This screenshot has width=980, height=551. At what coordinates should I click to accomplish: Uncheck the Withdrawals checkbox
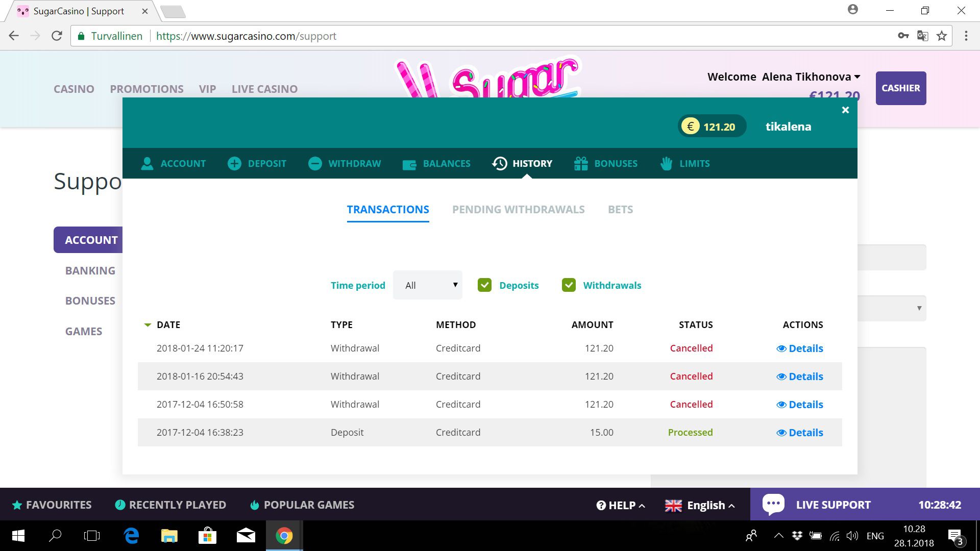569,285
